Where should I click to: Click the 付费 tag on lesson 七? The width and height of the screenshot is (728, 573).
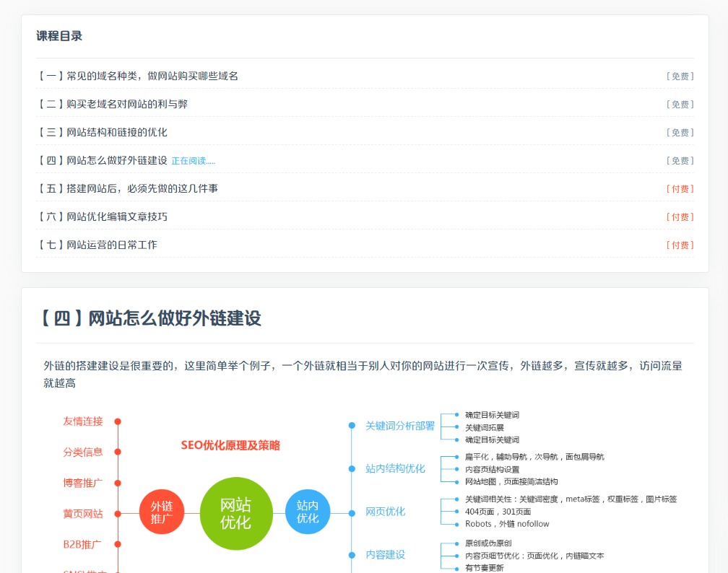[x=680, y=245]
